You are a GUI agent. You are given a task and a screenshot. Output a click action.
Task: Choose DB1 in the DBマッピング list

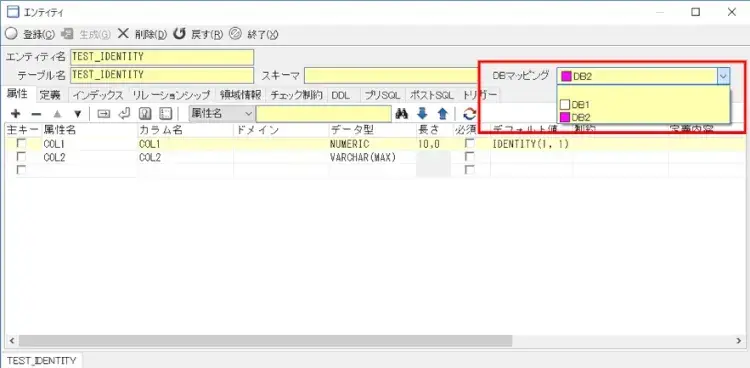pos(643,104)
